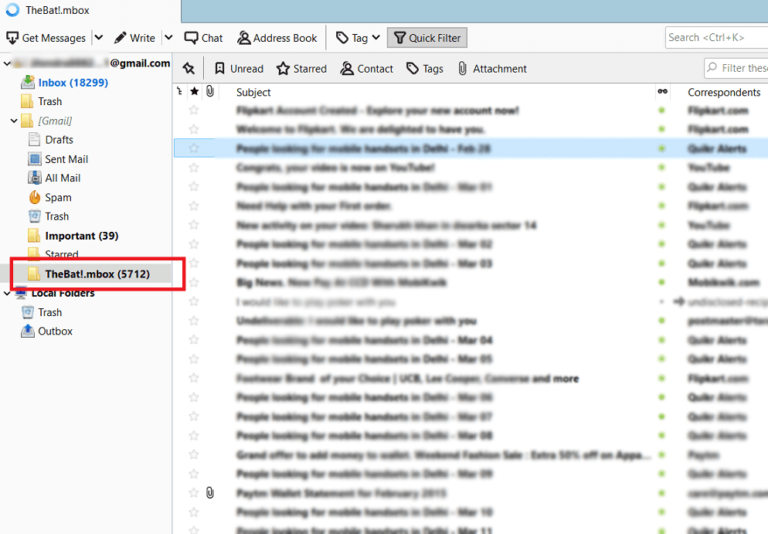Select the TheBat!.mbox (5712) folder
The width and height of the screenshot is (768, 534).
97,274
